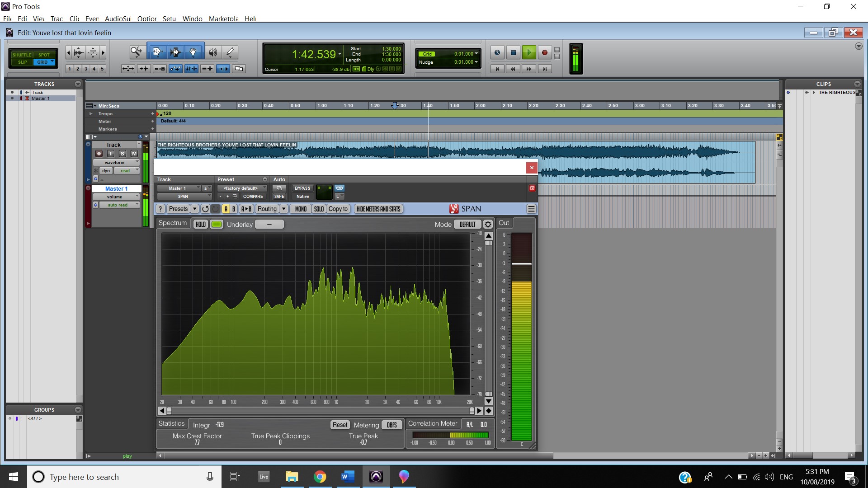The width and height of the screenshot is (868, 488).
Task: Select the Grabber hand tool
Action: click(x=193, y=52)
